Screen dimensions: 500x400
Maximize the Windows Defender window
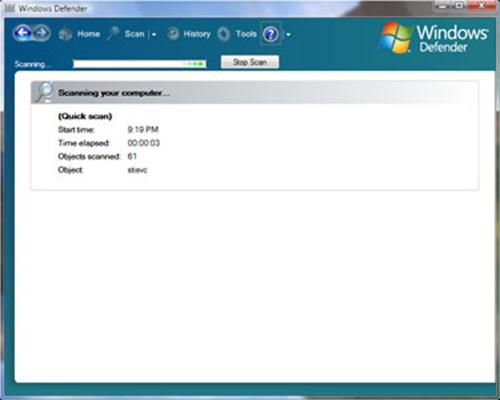pos(460,5)
